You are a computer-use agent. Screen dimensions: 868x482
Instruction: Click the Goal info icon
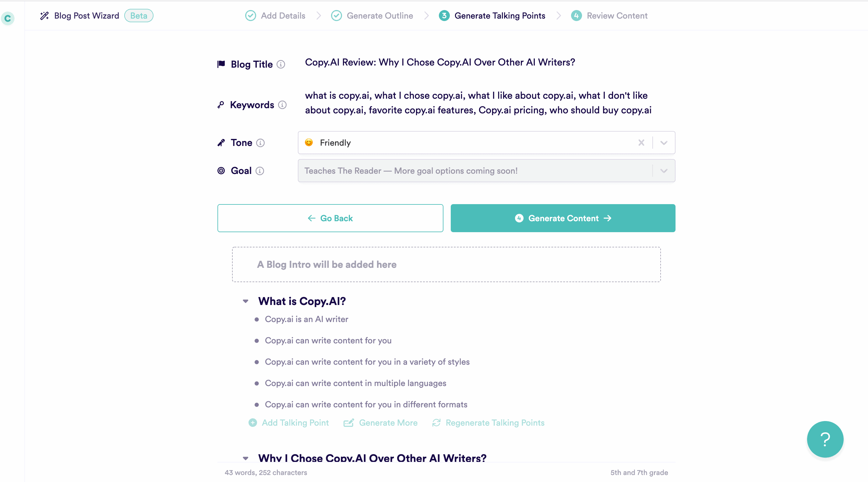[260, 171]
